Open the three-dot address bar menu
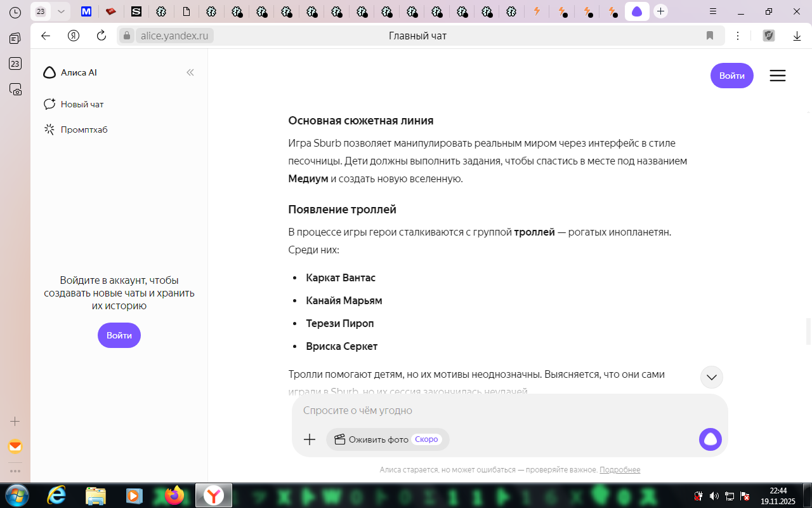Image resolution: width=812 pixels, height=508 pixels. point(738,36)
